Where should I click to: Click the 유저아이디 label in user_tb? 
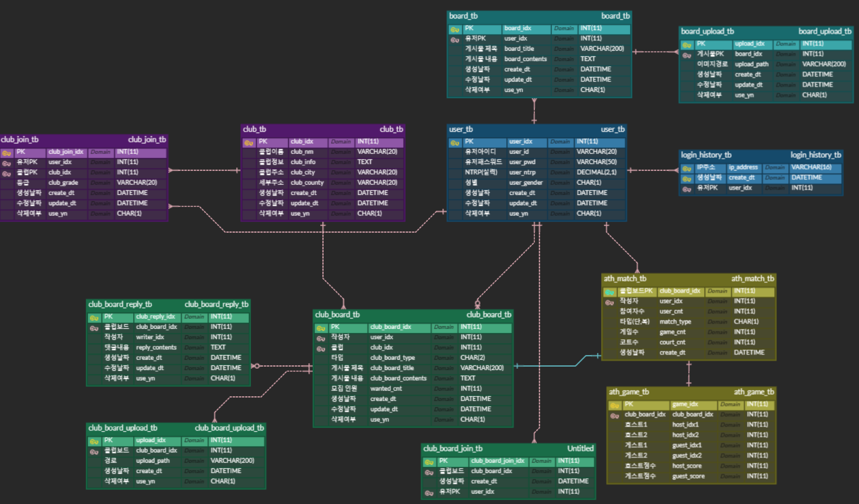pyautogui.click(x=480, y=152)
